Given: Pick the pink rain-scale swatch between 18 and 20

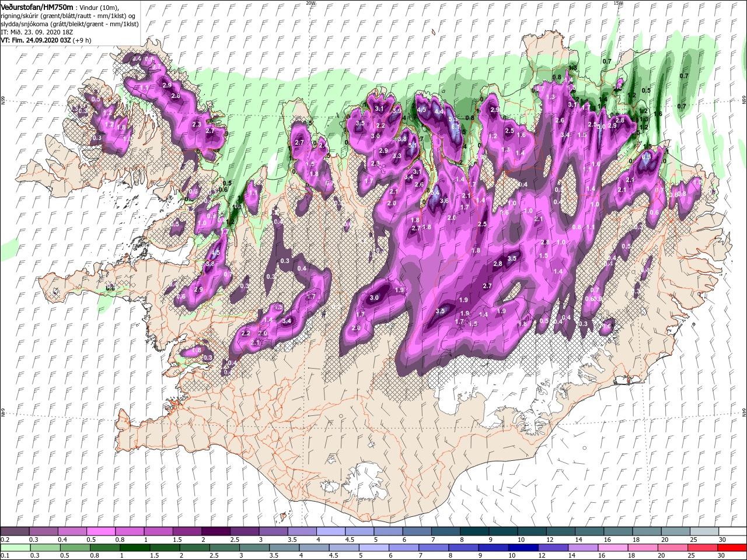Looking at the screenshot, I should click(643, 548).
